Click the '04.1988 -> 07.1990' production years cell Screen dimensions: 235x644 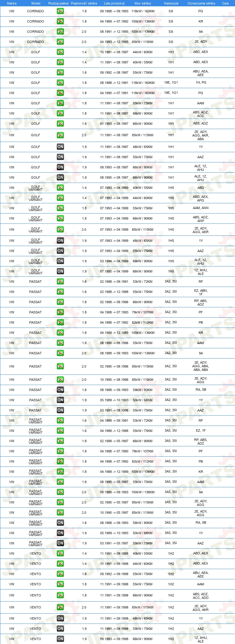(114, 451)
